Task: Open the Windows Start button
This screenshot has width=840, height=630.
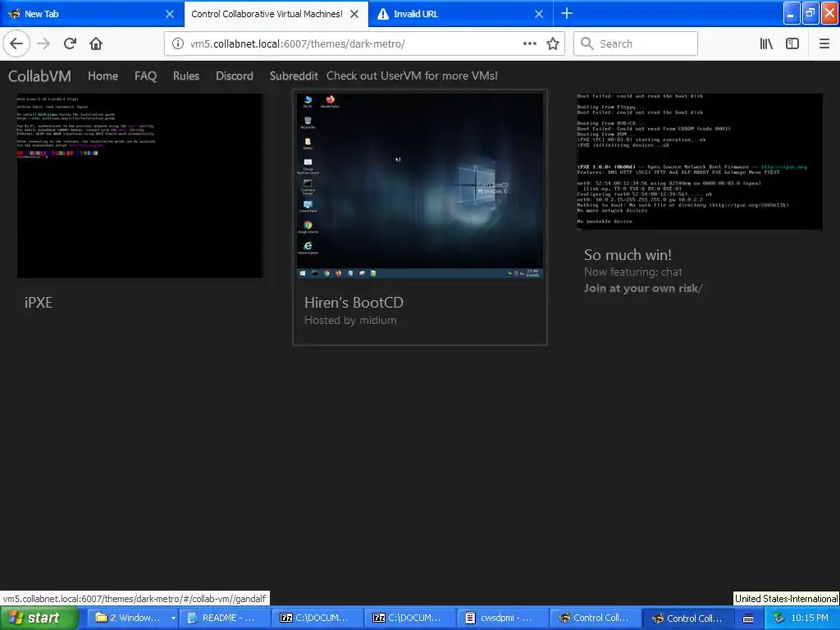Action: 39,618
